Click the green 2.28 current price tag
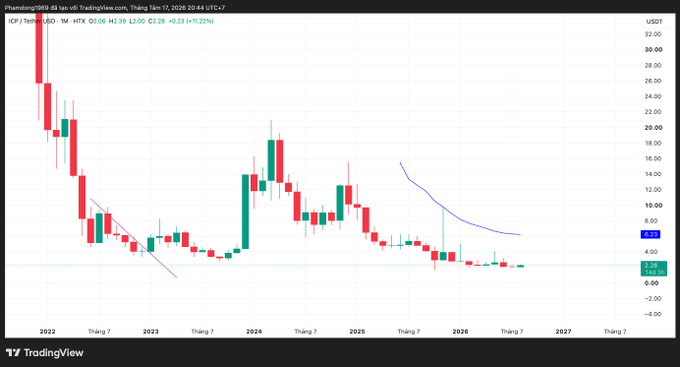680x367 pixels. point(654,265)
